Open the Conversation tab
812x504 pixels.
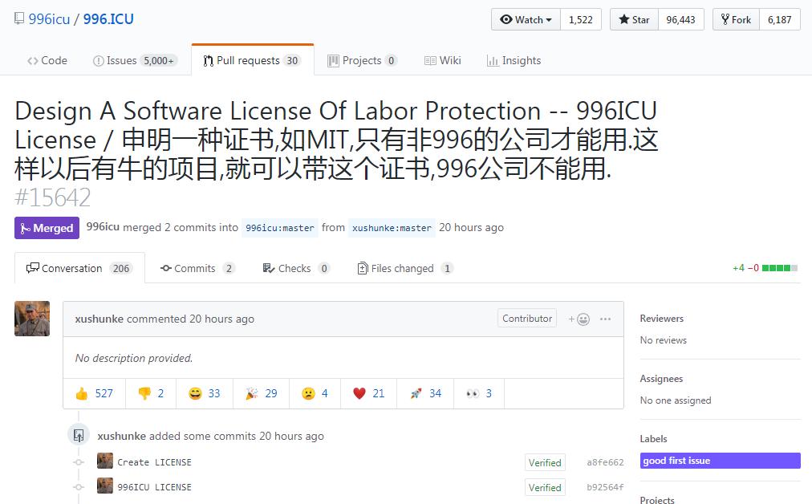78,268
